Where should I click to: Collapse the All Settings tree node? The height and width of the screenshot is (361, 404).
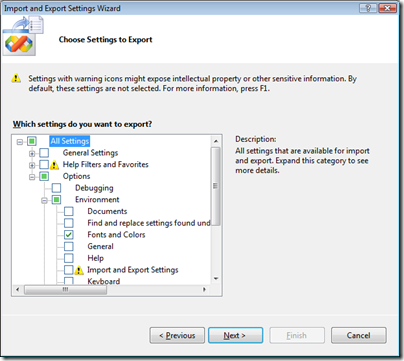[20, 142]
